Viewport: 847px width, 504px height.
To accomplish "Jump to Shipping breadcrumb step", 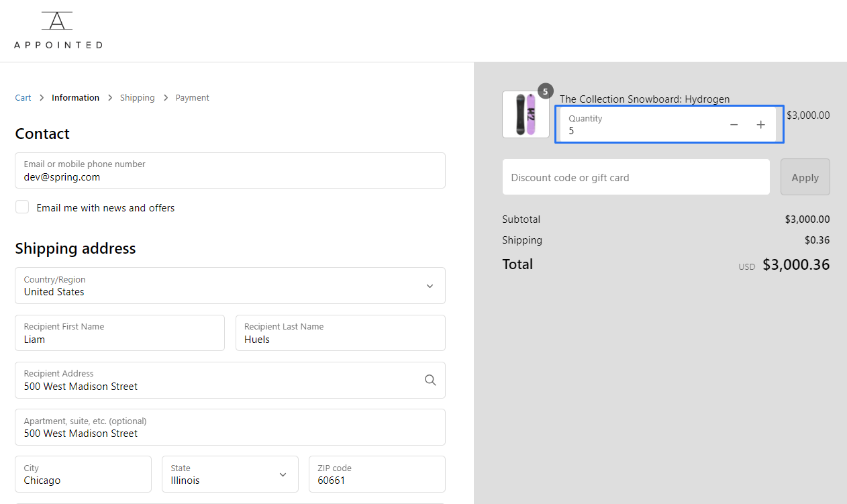I will pos(137,98).
